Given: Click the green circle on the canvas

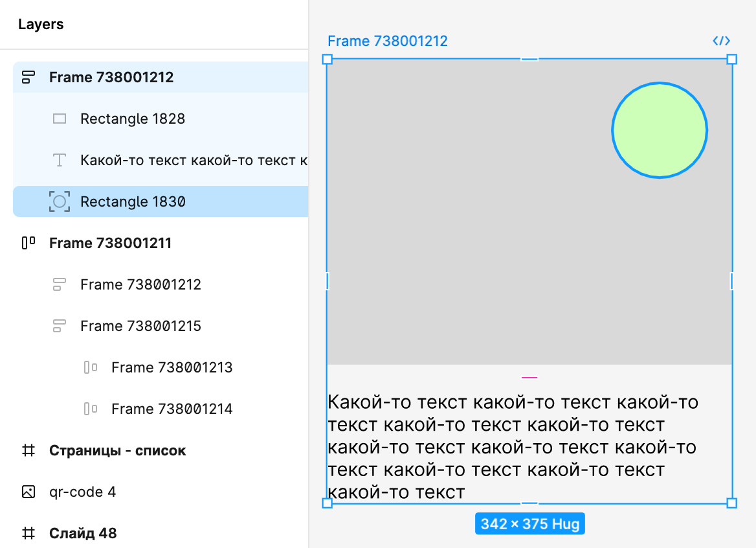Looking at the screenshot, I should click(x=659, y=130).
